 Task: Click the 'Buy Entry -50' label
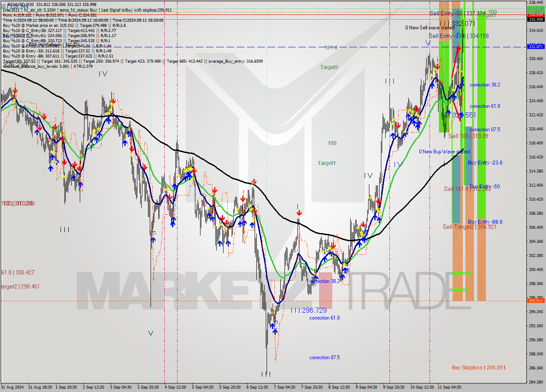pos(485,187)
